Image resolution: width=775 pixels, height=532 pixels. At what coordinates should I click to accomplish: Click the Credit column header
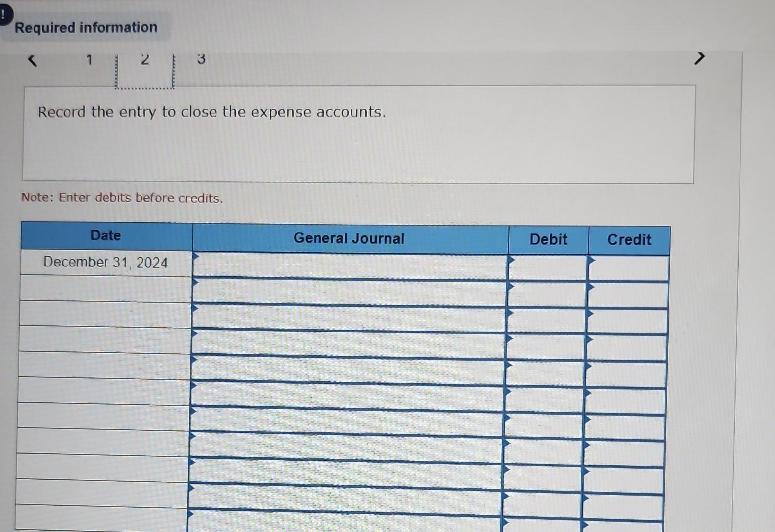tap(629, 240)
